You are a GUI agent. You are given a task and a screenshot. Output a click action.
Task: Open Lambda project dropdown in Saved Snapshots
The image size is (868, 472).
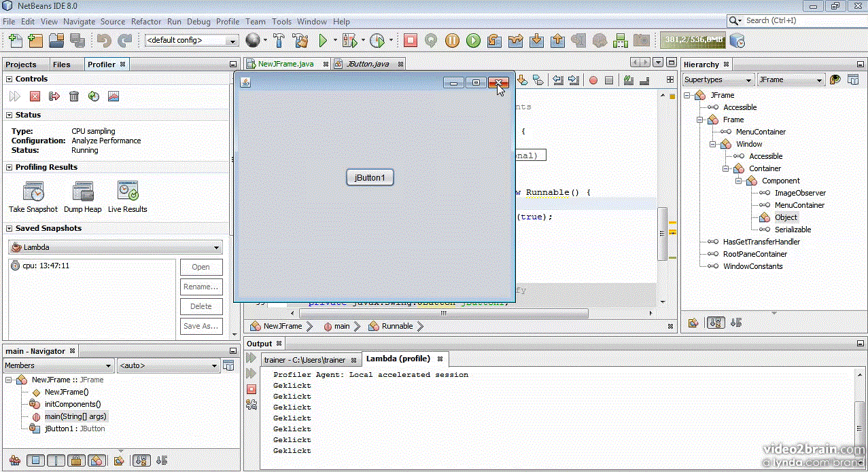[x=115, y=247]
